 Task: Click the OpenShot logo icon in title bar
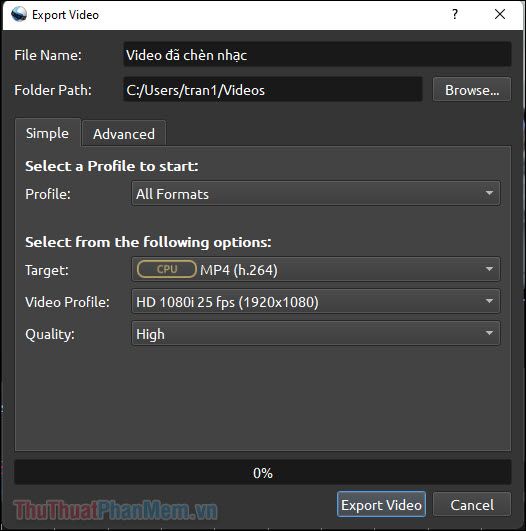[x=19, y=14]
